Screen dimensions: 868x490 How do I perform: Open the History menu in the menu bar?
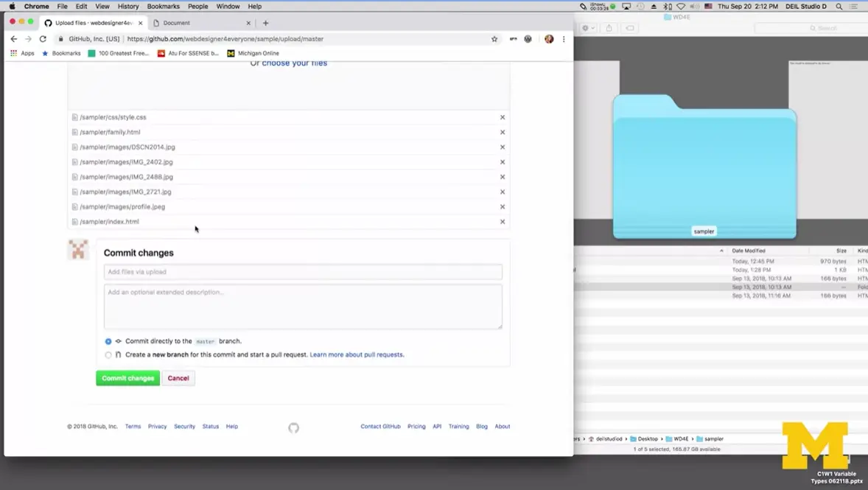pos(127,6)
